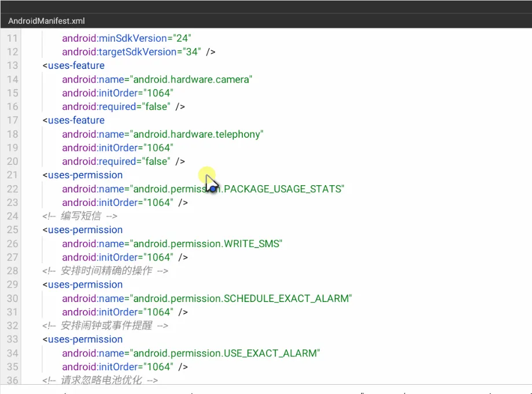Click initOrder="1064" on line 19
Image resolution: width=532 pixels, height=394 pixels.
118,148
